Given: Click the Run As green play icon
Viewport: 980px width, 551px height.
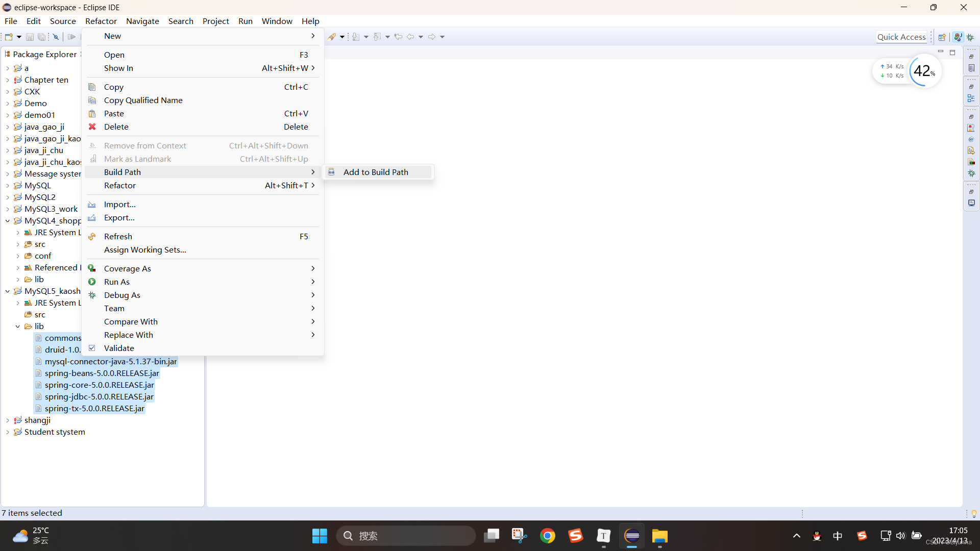Looking at the screenshot, I should click(92, 282).
